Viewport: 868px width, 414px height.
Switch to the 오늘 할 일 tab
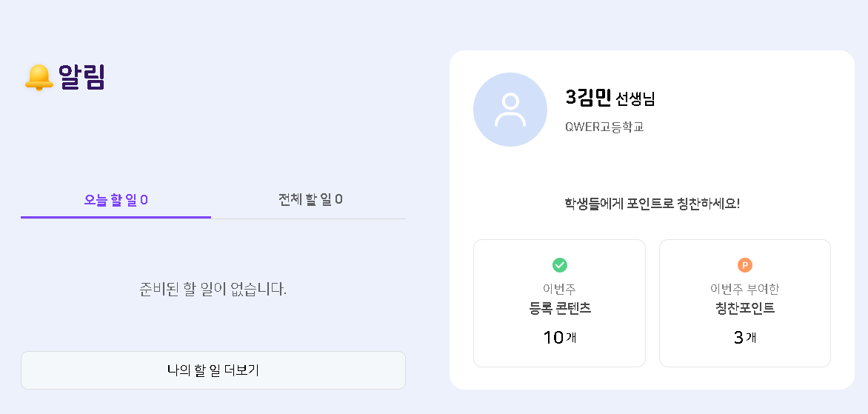(116, 200)
